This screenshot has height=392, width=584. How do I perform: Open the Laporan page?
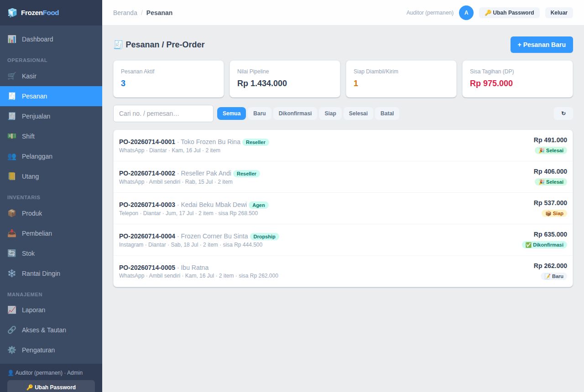tap(51, 310)
